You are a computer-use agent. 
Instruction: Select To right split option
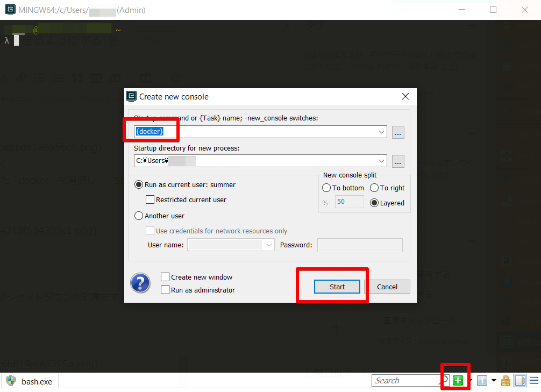coord(374,188)
